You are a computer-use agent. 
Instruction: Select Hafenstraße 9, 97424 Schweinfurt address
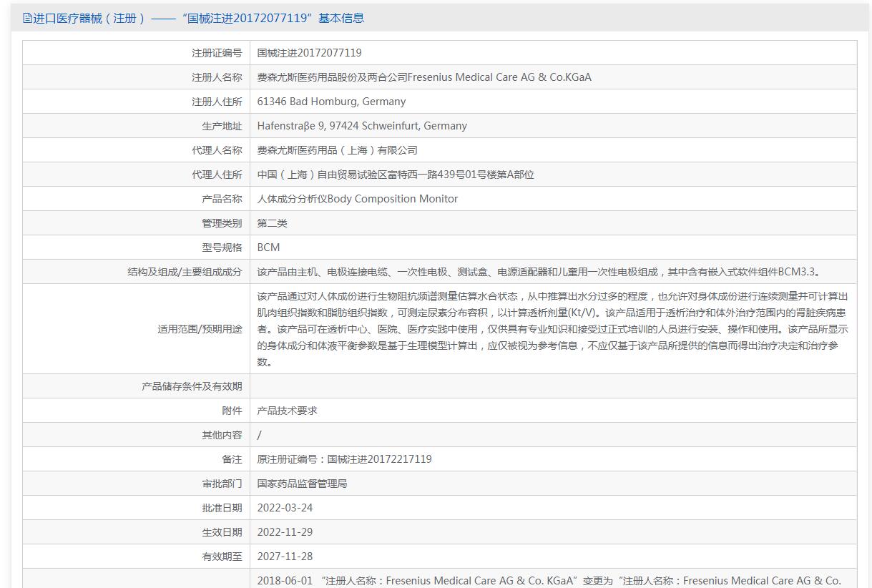point(362,126)
